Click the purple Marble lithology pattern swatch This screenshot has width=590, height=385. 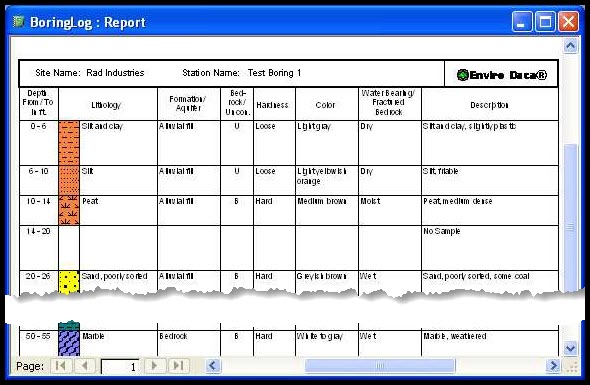[x=69, y=343]
